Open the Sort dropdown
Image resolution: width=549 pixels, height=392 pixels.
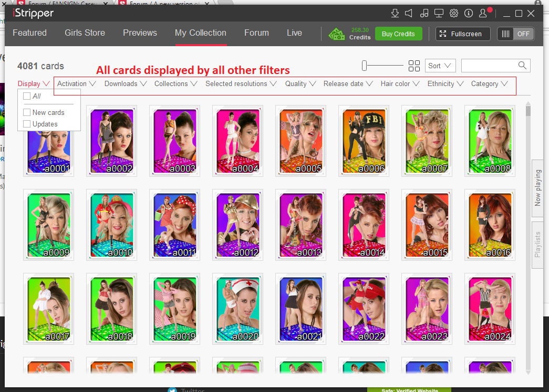tap(440, 66)
